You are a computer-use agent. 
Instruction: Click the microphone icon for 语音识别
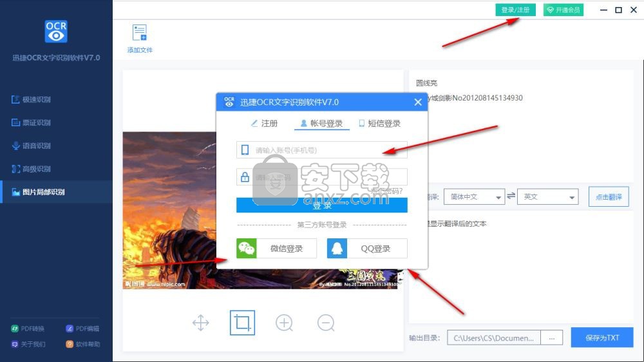15,146
